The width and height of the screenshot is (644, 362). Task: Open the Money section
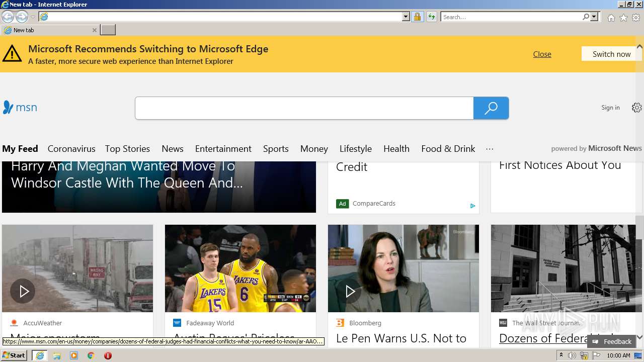(x=314, y=149)
